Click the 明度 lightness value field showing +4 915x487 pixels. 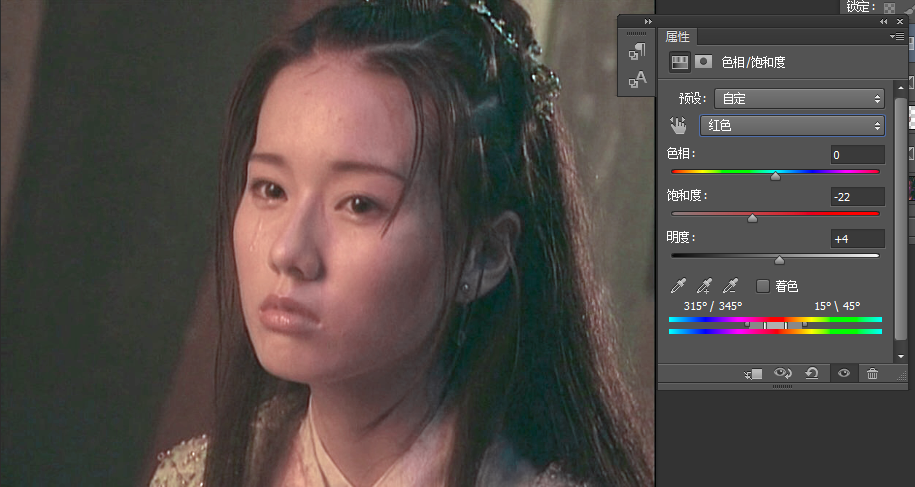coord(857,239)
